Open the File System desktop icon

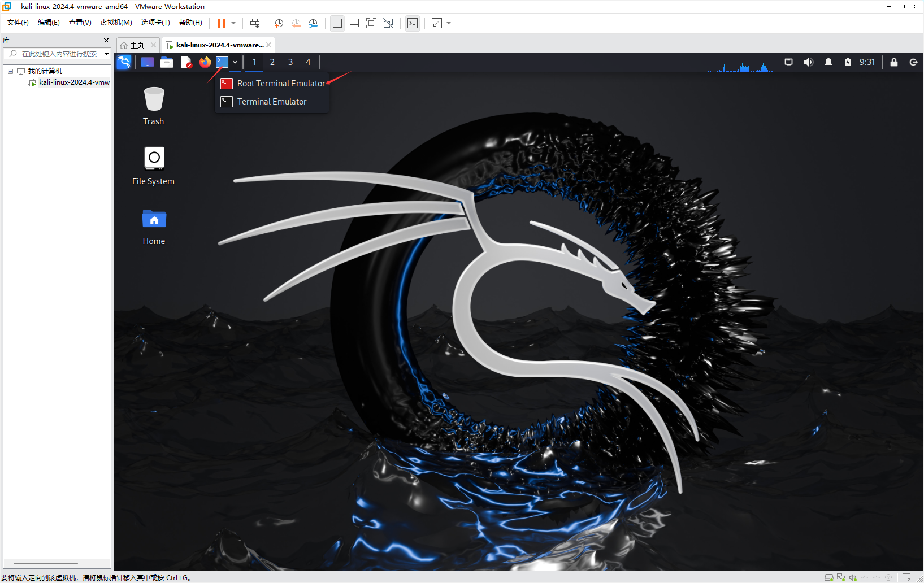154,166
